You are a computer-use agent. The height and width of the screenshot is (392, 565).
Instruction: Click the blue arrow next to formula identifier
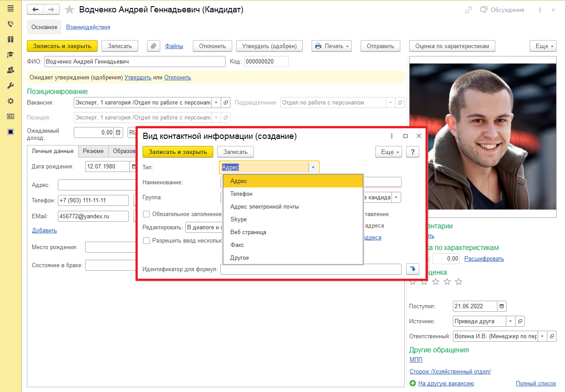pos(412,269)
